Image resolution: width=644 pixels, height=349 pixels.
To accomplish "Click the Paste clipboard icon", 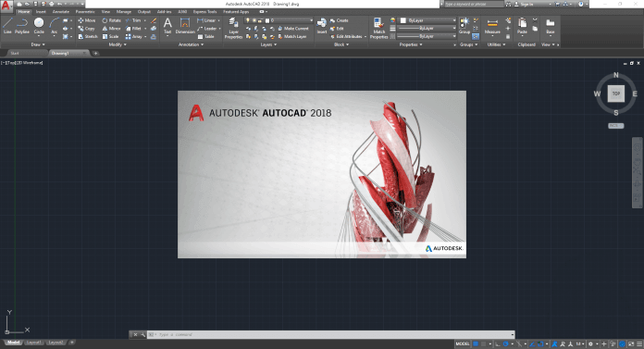I will point(522,26).
